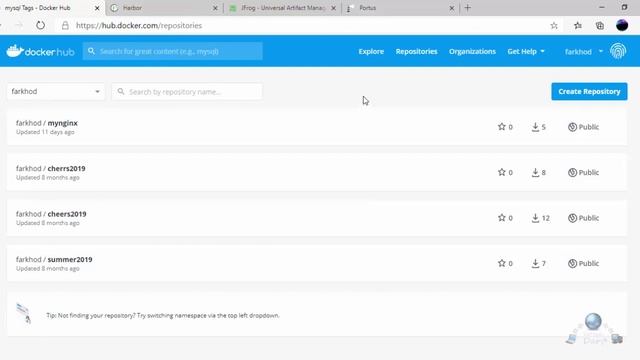Click the Public visibility icon for cheers2019

(x=572, y=218)
